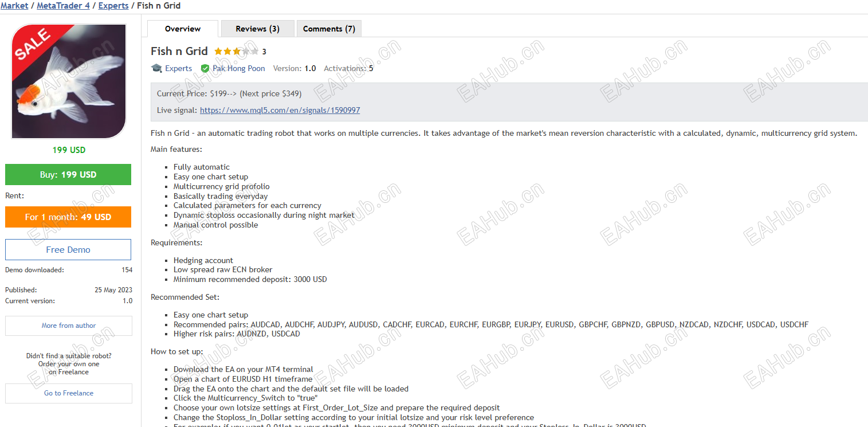Viewport: 868px width, 427px height.
Task: Click the Buy: 199 USD button
Action: tap(68, 174)
